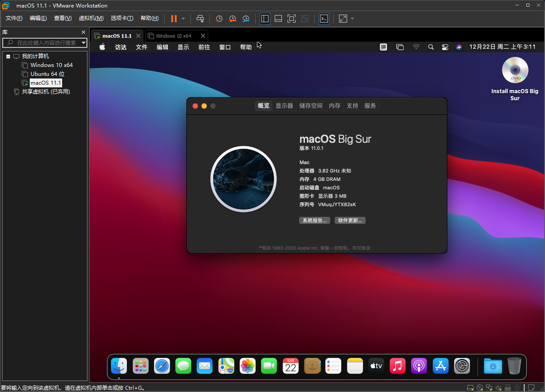Open the 选项卡(T) menu
Viewport: 545px width, 392px height.
[122, 18]
